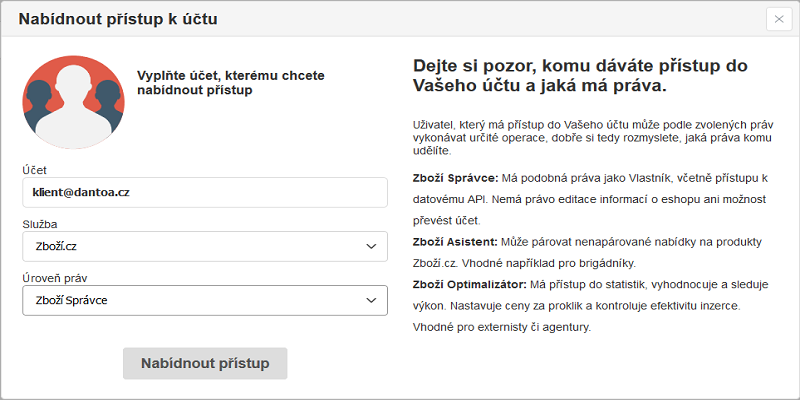Click the Účet field label
Viewport: 800px width, 400px height.
35,170
